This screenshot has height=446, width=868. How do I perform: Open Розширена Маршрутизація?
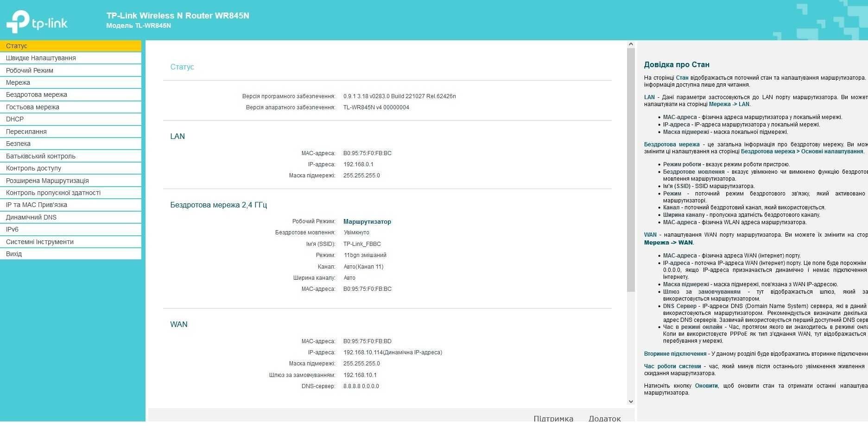(x=70, y=181)
